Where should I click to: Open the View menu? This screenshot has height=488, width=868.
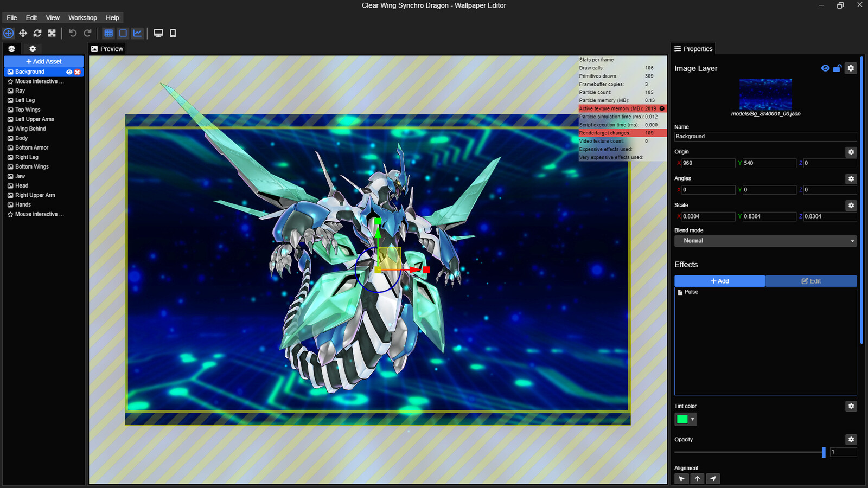(53, 18)
